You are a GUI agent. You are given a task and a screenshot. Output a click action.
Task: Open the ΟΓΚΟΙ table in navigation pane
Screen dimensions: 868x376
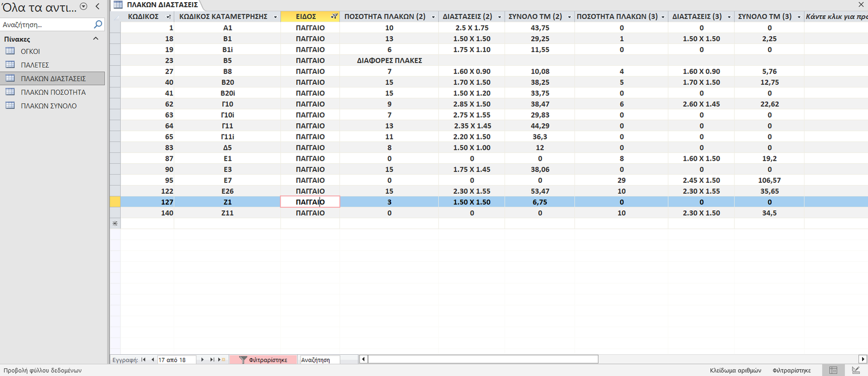point(52,51)
